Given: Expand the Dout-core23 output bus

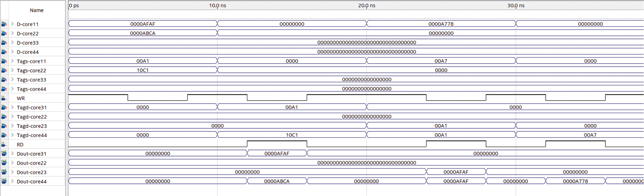Looking at the screenshot, I should coord(13,172).
